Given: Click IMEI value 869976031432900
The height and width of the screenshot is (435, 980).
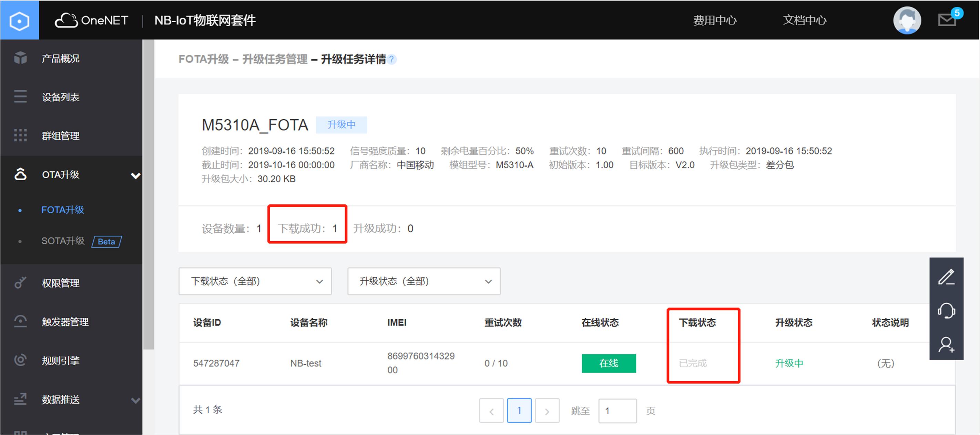Looking at the screenshot, I should pyautogui.click(x=421, y=363).
